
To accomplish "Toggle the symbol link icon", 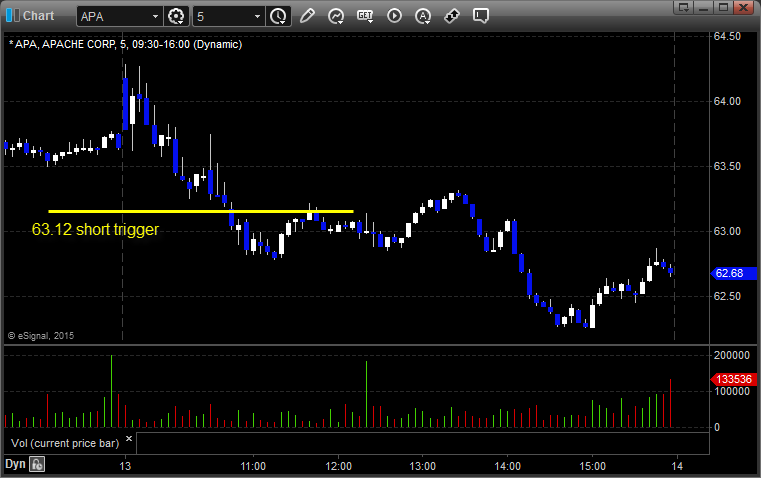I will pyautogui.click(x=452, y=16).
